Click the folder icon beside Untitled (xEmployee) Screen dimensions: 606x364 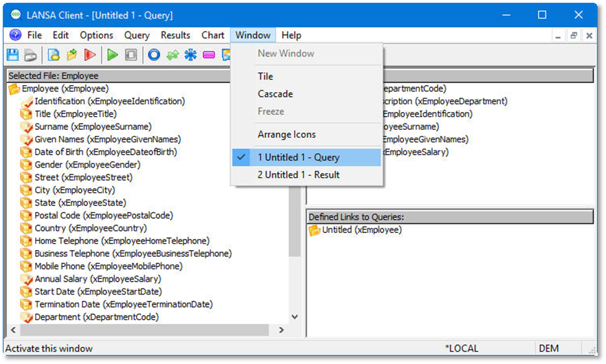click(315, 230)
